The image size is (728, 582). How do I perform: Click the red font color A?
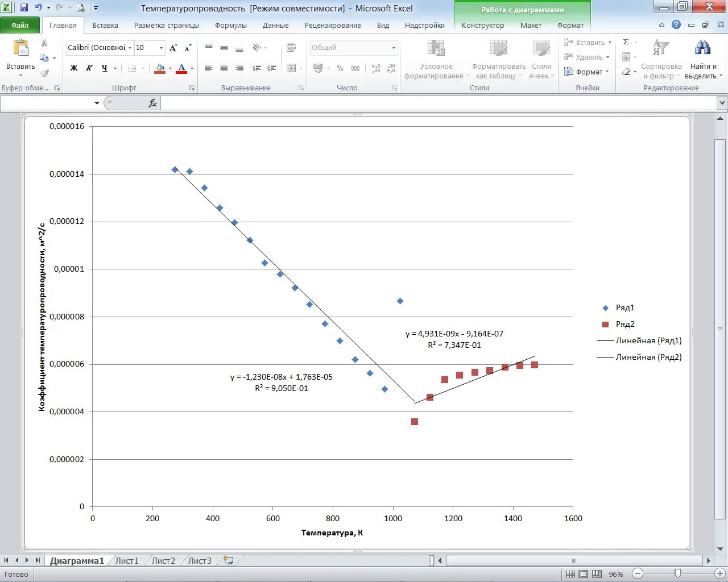point(181,69)
